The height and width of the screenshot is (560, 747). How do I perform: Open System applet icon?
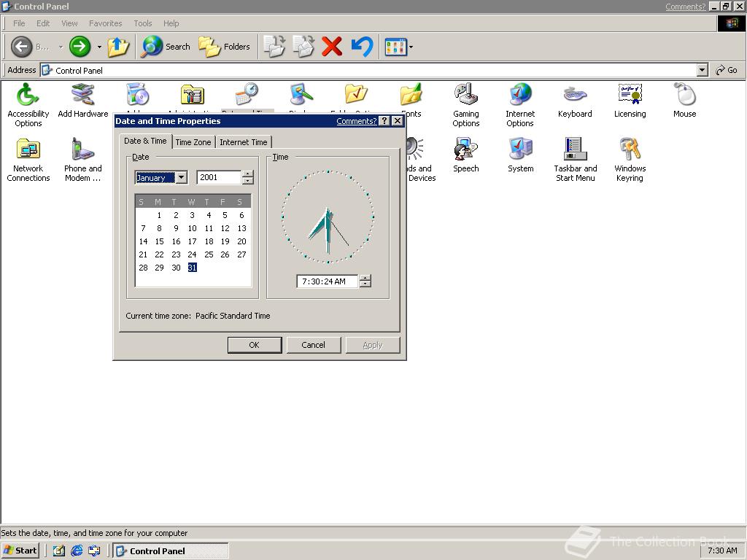click(520, 155)
